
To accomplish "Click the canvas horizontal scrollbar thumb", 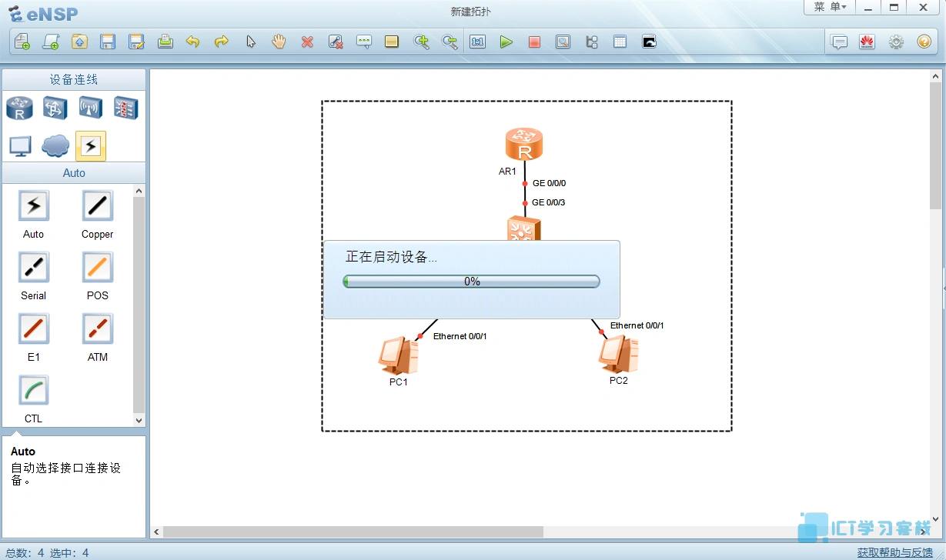I will (353, 532).
